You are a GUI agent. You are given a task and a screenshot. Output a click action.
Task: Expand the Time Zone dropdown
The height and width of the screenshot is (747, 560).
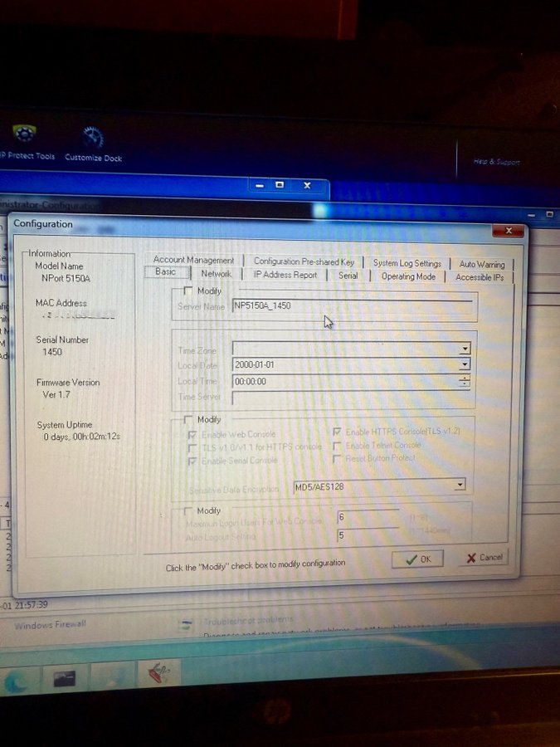click(465, 349)
